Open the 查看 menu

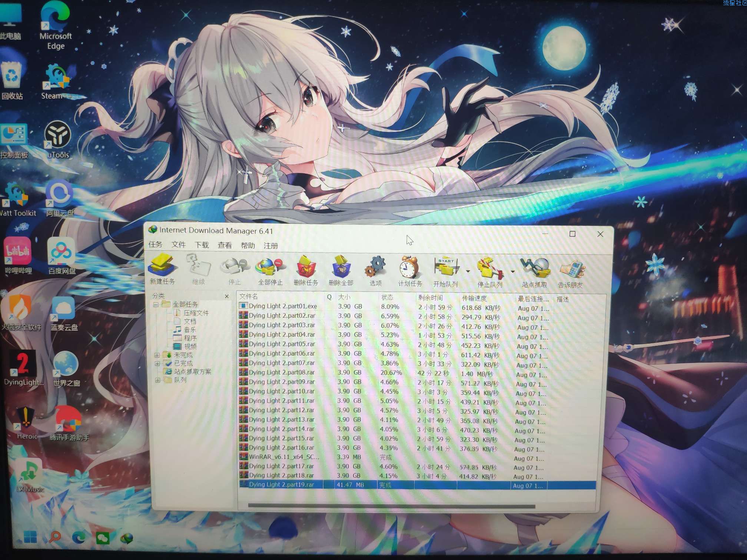pyautogui.click(x=225, y=245)
